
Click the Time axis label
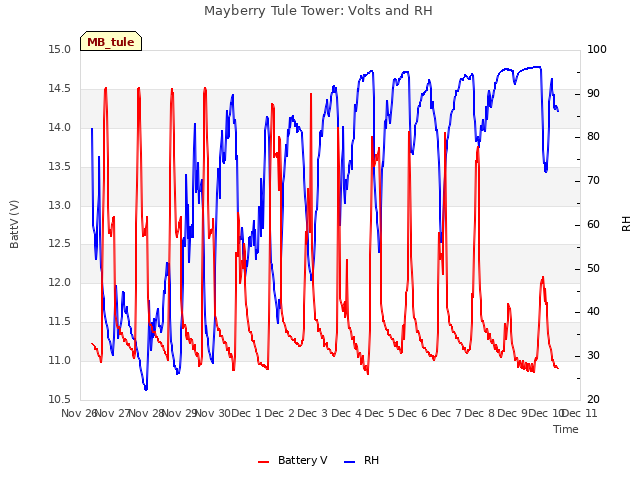[x=566, y=429]
